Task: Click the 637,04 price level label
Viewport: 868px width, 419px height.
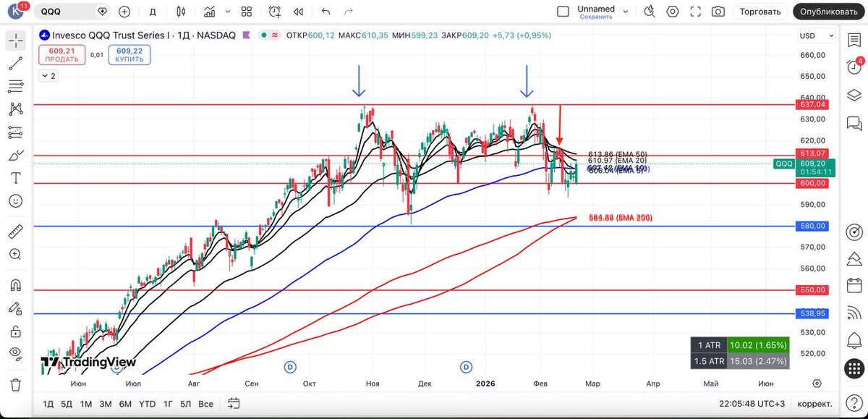Action: tap(812, 105)
